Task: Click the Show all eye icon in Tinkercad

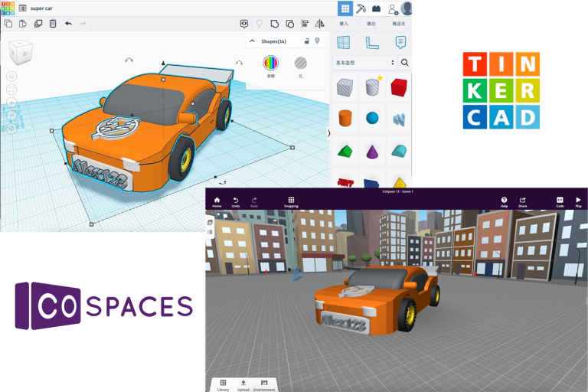Action: click(x=244, y=24)
